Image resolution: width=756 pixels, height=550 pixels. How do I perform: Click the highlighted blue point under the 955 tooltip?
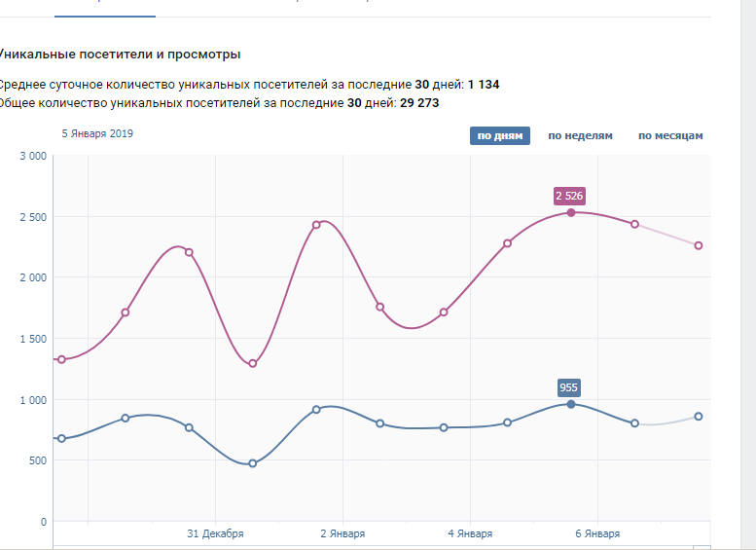(x=571, y=404)
